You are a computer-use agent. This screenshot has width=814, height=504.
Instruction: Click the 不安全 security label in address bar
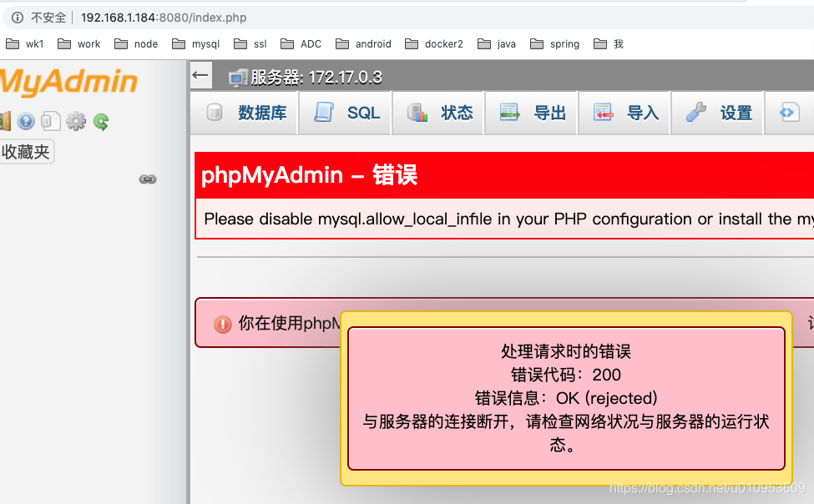[48, 18]
